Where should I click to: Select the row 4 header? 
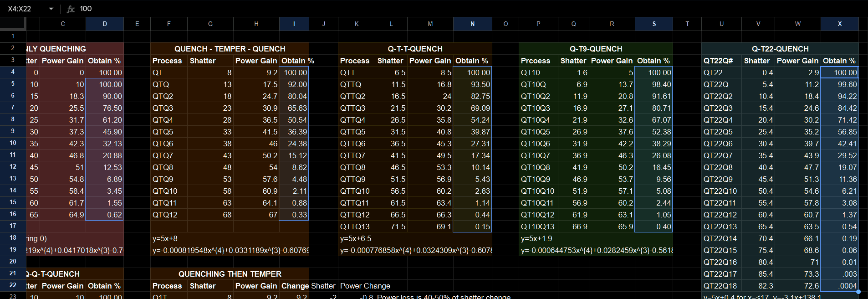[x=13, y=72]
